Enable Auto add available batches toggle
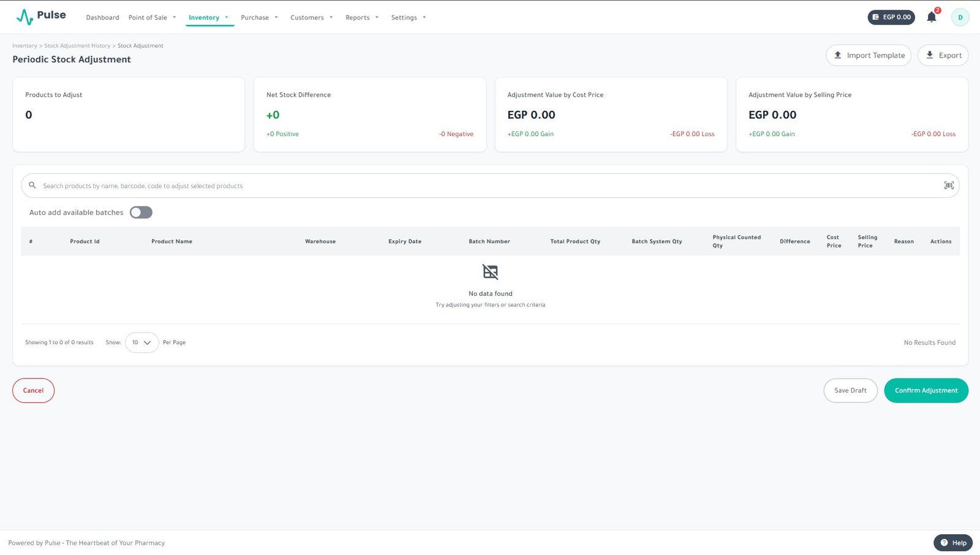The width and height of the screenshot is (980, 555). (x=141, y=213)
